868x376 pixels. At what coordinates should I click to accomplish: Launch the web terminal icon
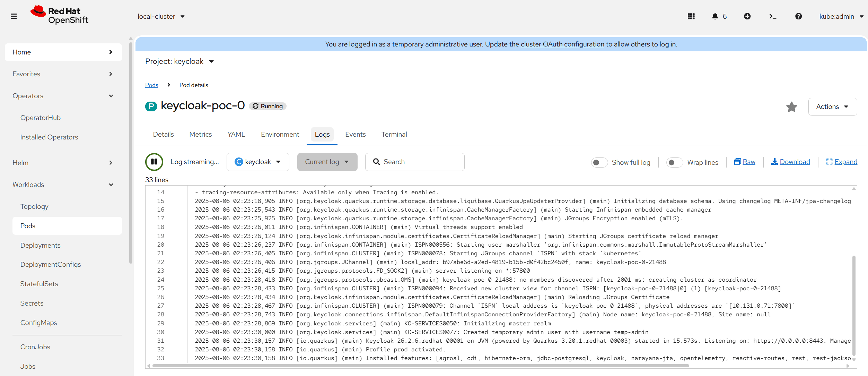click(x=773, y=16)
